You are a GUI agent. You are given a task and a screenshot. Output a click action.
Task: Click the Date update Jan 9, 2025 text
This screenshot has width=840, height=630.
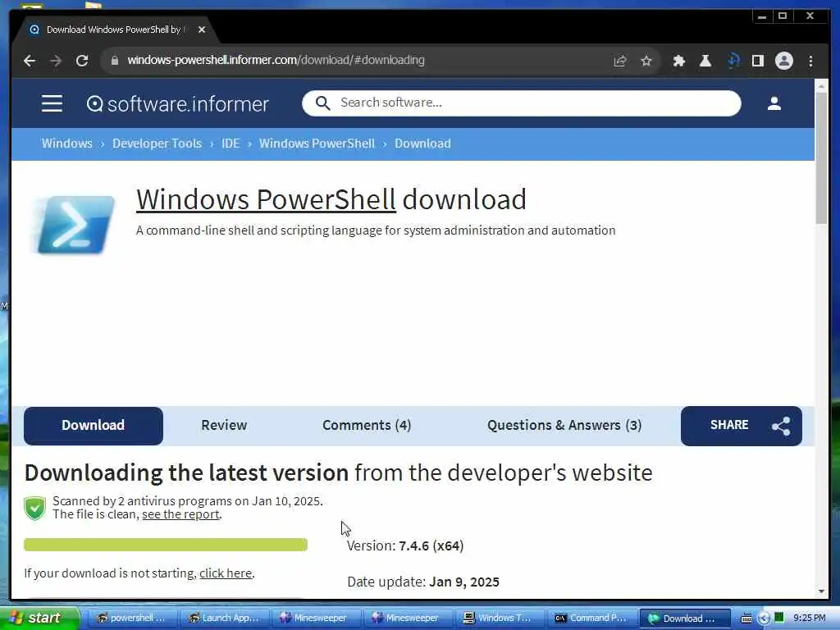pyautogui.click(x=423, y=582)
